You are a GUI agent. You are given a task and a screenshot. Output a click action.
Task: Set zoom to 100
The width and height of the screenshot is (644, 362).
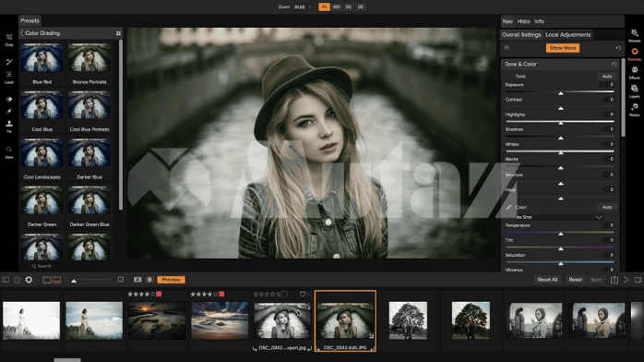337,7
